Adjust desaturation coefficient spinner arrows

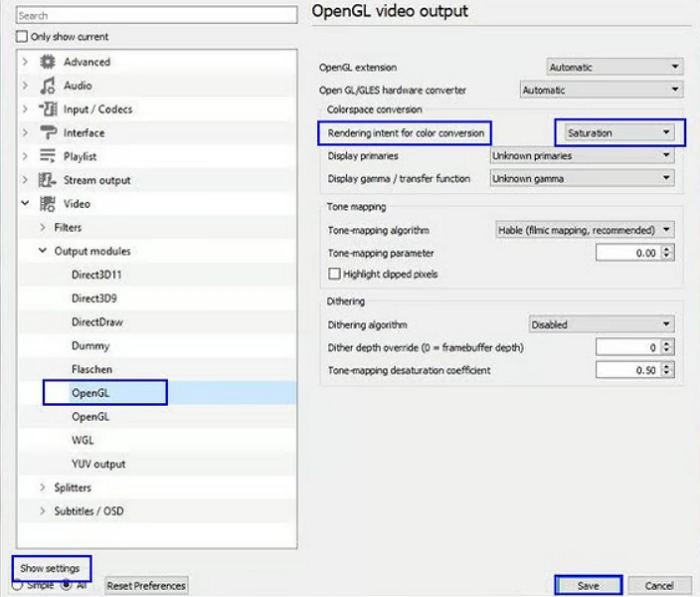click(667, 370)
